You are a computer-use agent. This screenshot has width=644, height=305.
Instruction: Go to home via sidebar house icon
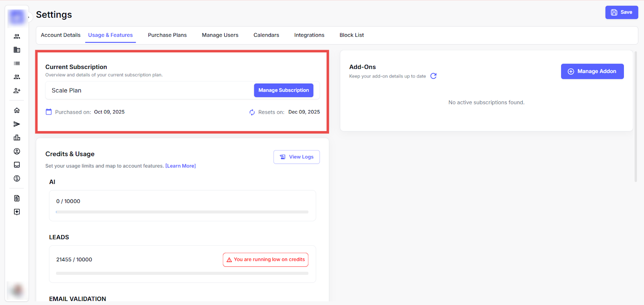tap(17, 111)
